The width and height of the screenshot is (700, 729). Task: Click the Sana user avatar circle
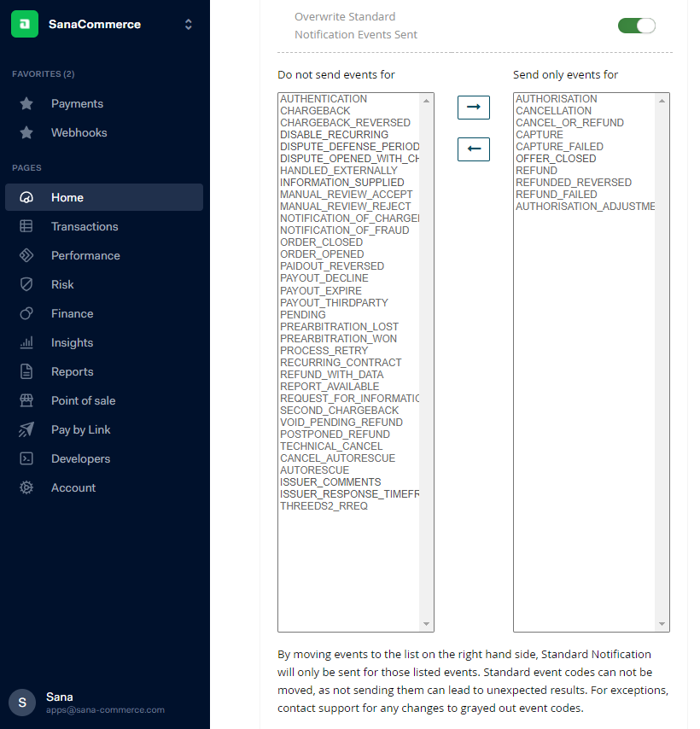point(22,703)
